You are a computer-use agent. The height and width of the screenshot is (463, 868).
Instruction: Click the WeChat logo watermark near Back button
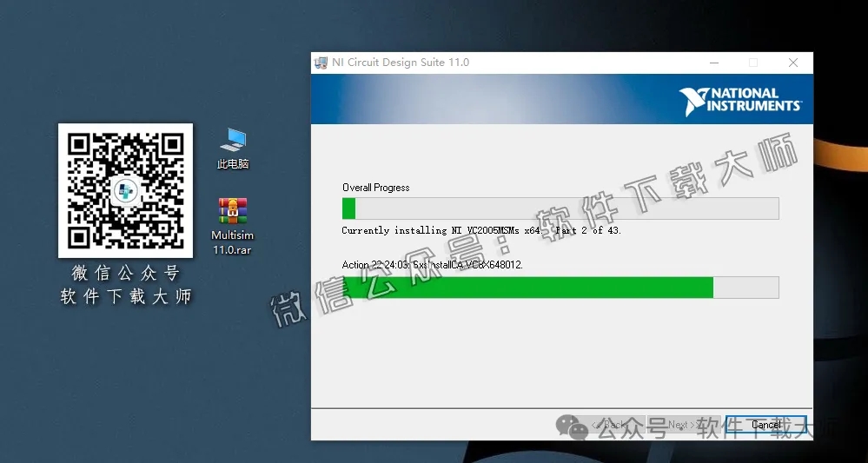point(573,427)
